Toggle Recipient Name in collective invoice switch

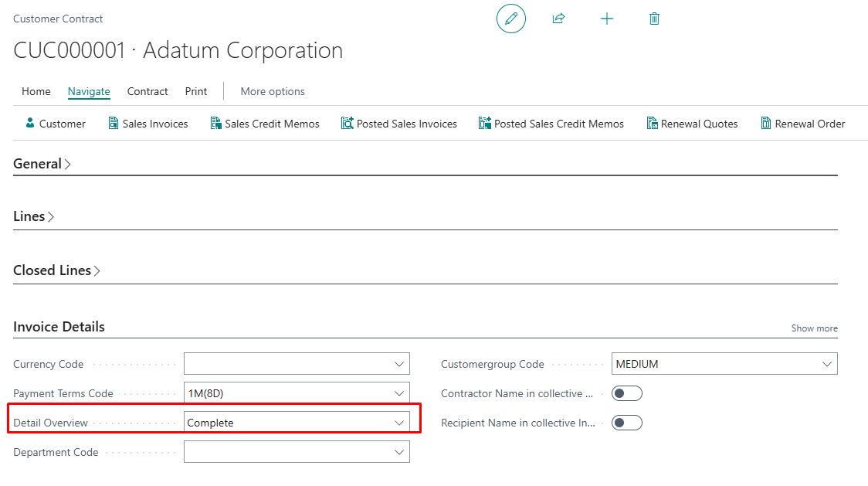(x=626, y=423)
